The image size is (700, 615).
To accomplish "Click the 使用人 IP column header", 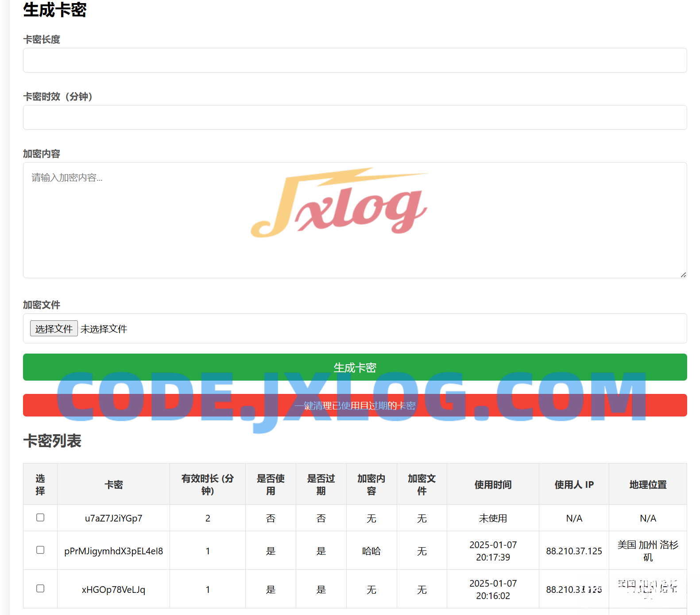I will (x=574, y=485).
